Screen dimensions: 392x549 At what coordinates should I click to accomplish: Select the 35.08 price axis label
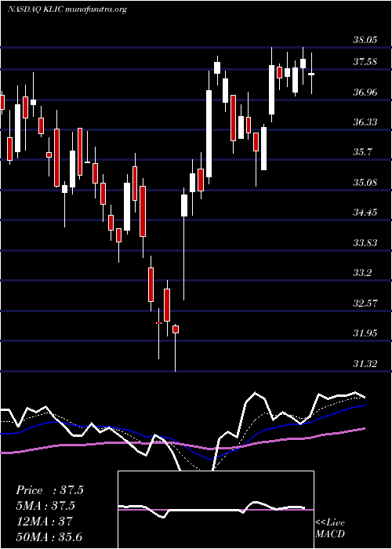tap(365, 183)
